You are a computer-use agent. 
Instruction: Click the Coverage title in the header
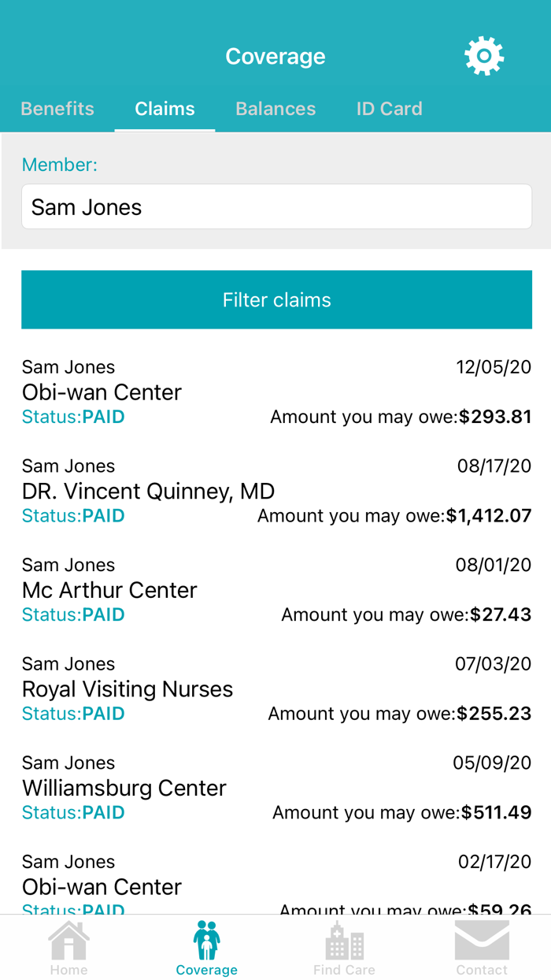(275, 55)
